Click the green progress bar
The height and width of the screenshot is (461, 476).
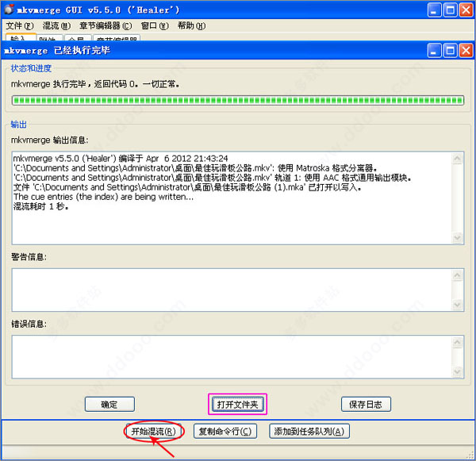coord(238,101)
